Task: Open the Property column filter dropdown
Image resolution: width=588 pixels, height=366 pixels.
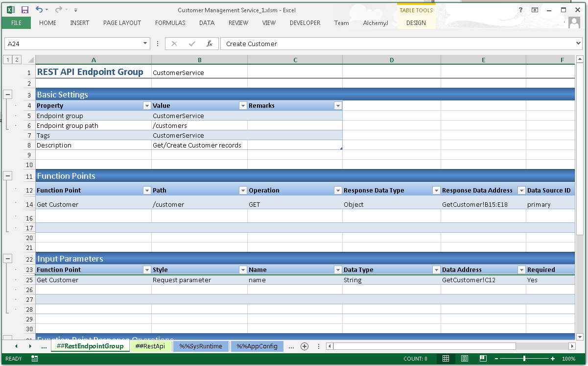Action: [146, 106]
